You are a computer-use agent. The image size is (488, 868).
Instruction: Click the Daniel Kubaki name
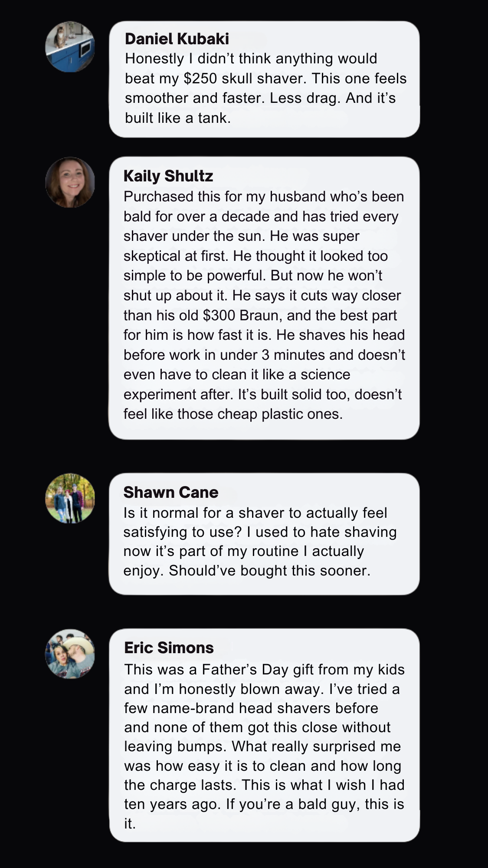177,39
